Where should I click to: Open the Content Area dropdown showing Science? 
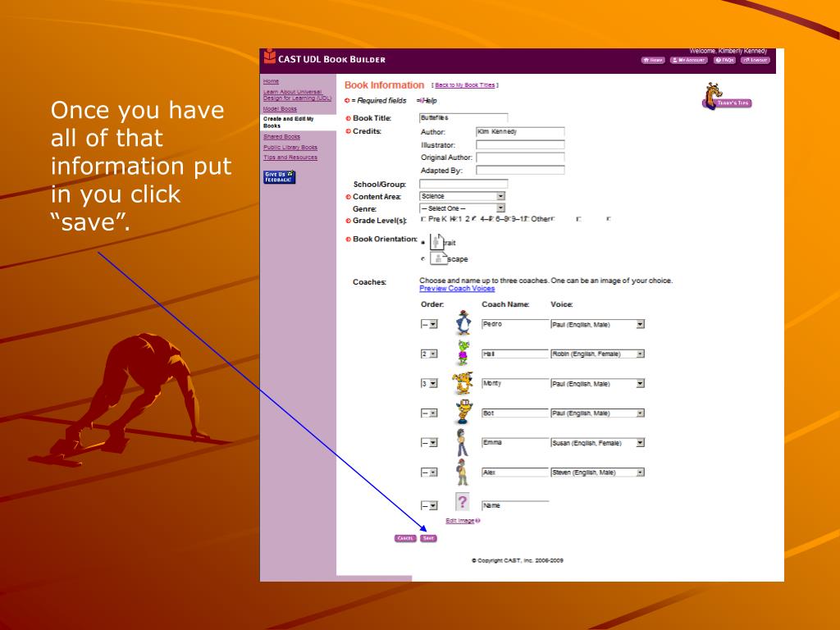[x=463, y=197]
